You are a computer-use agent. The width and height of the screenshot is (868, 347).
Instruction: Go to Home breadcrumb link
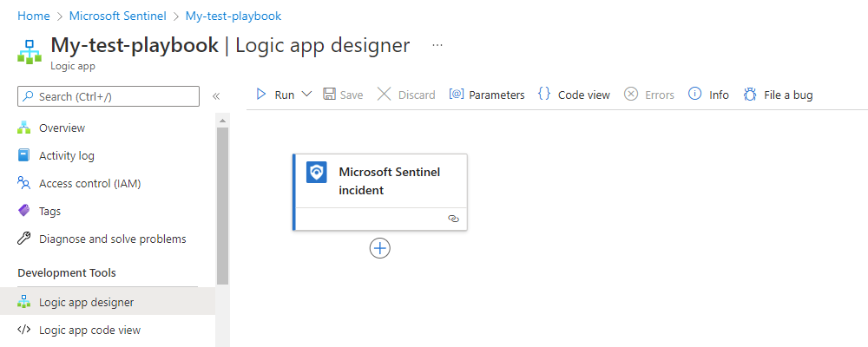33,16
